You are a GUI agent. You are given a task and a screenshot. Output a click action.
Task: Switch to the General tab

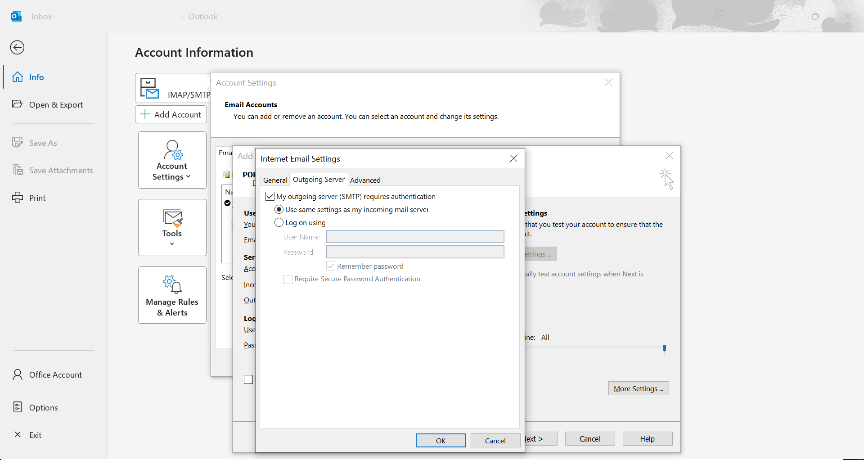click(275, 180)
